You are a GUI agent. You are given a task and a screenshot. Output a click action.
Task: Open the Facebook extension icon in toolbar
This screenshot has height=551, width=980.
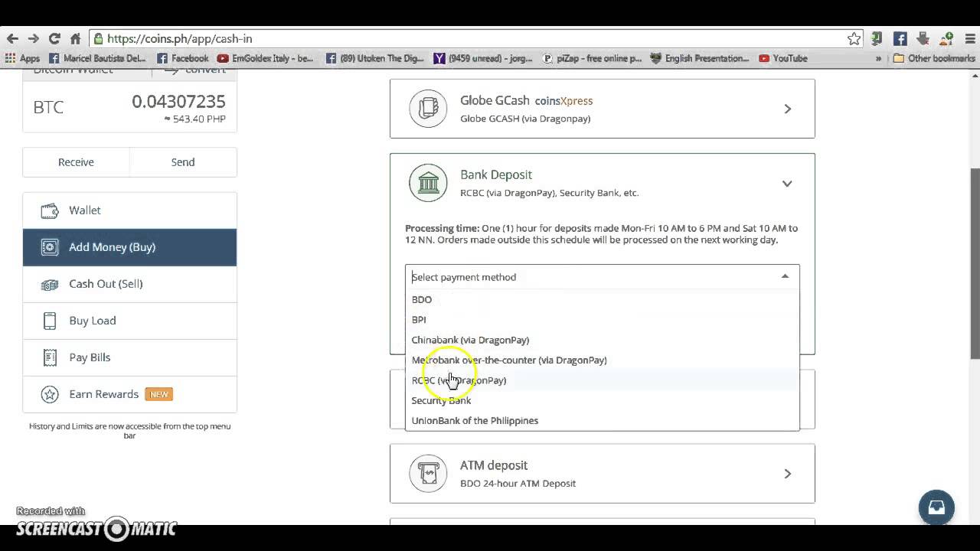900,38
